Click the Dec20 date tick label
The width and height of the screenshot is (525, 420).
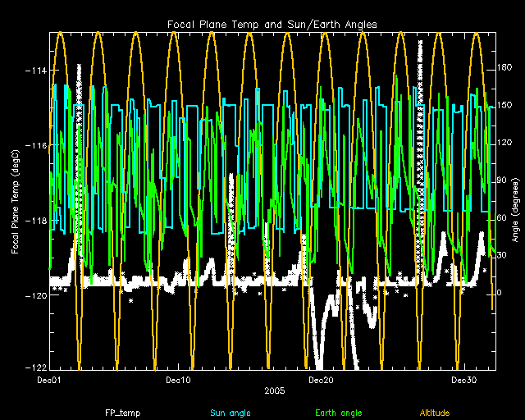[x=321, y=380]
